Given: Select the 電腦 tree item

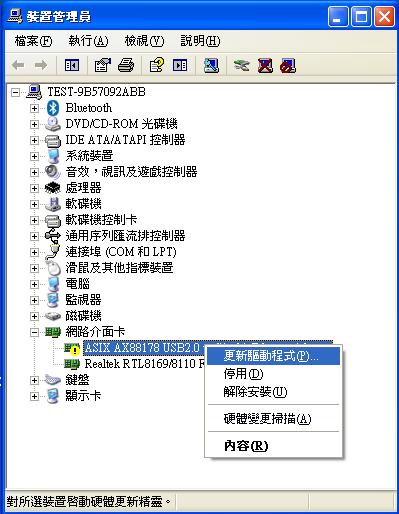Looking at the screenshot, I should point(78,284).
